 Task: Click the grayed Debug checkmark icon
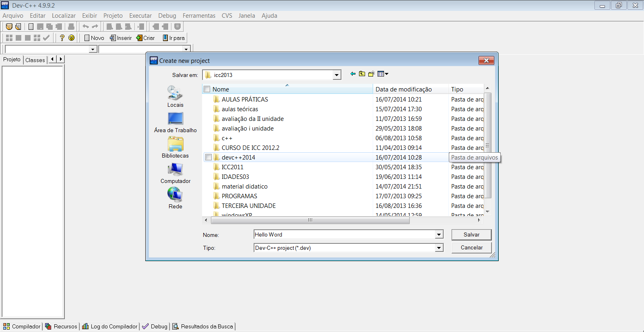(46, 38)
